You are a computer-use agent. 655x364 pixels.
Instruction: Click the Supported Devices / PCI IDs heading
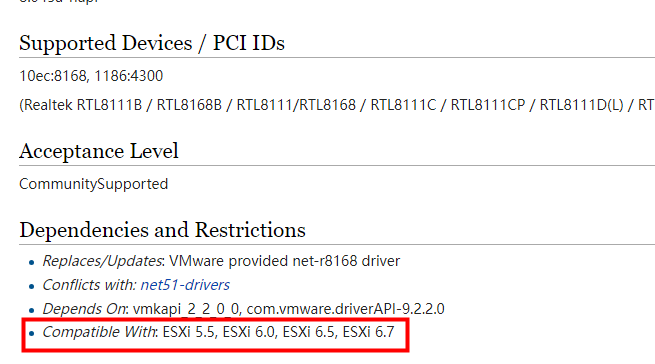coord(152,43)
